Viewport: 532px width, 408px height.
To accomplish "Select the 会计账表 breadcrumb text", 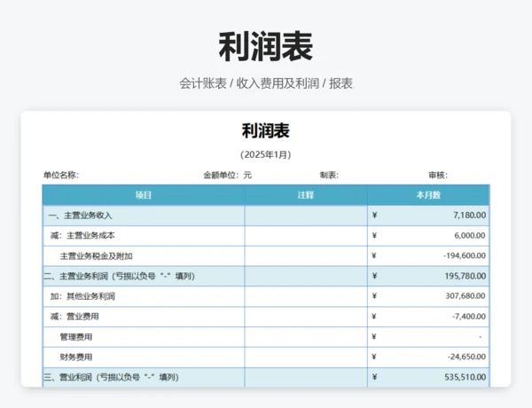I will click(202, 83).
